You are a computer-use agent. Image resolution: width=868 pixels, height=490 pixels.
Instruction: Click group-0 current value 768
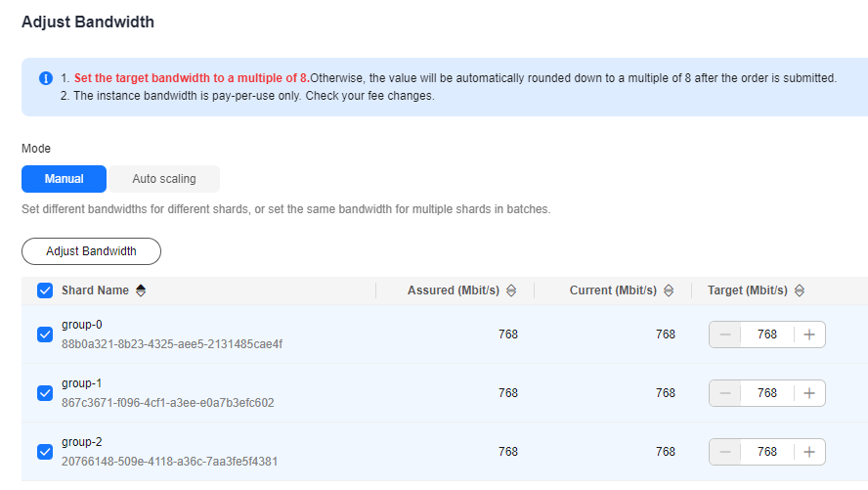666,334
